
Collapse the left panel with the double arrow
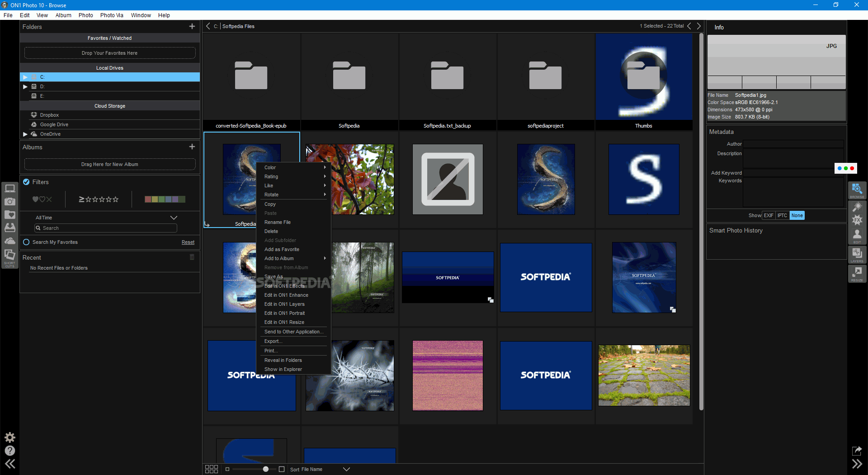tap(10, 464)
